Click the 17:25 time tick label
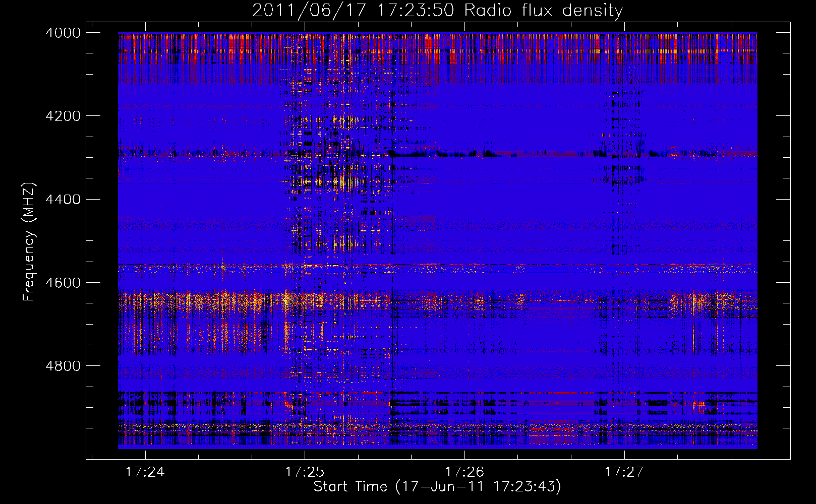816x504 pixels. click(x=305, y=472)
